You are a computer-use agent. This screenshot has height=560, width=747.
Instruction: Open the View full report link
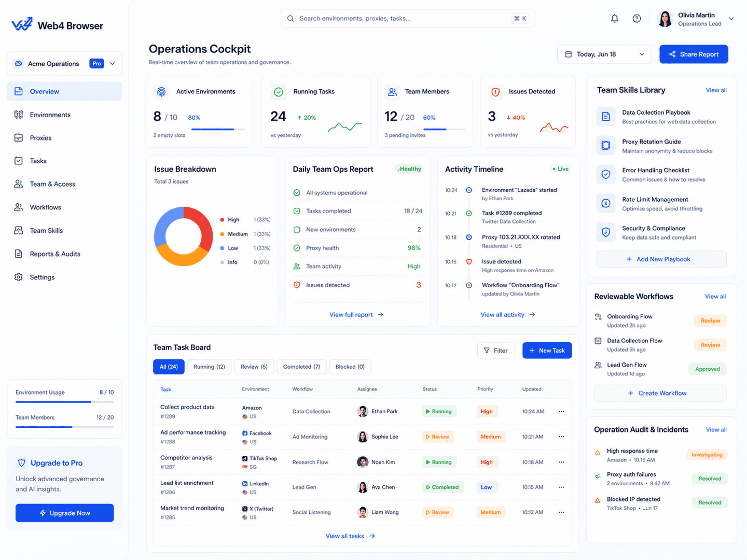(356, 315)
